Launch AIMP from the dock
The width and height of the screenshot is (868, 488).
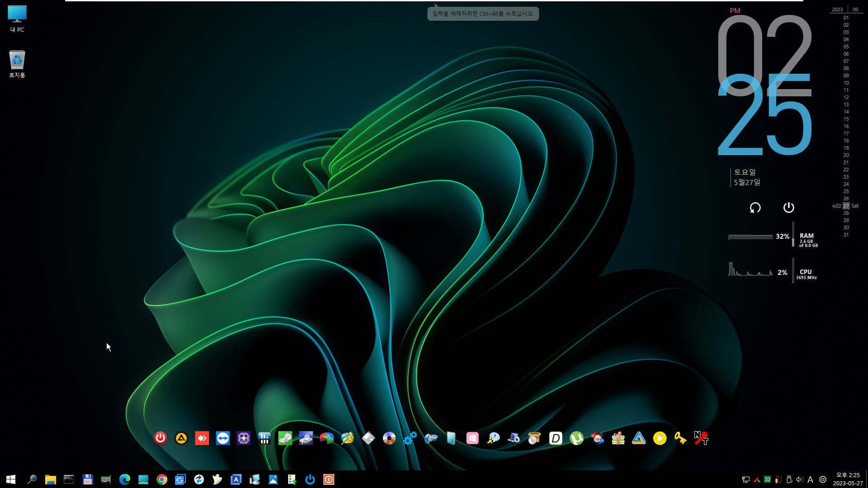pyautogui.click(x=181, y=438)
